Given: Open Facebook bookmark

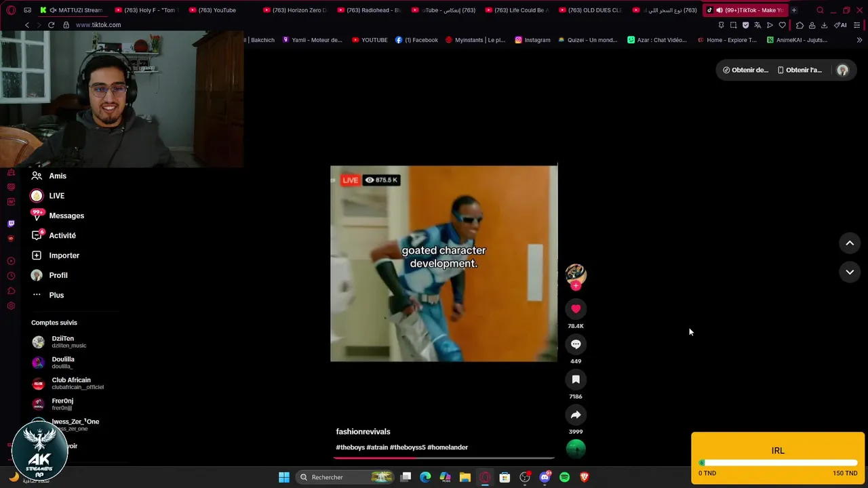Looking at the screenshot, I should point(416,40).
